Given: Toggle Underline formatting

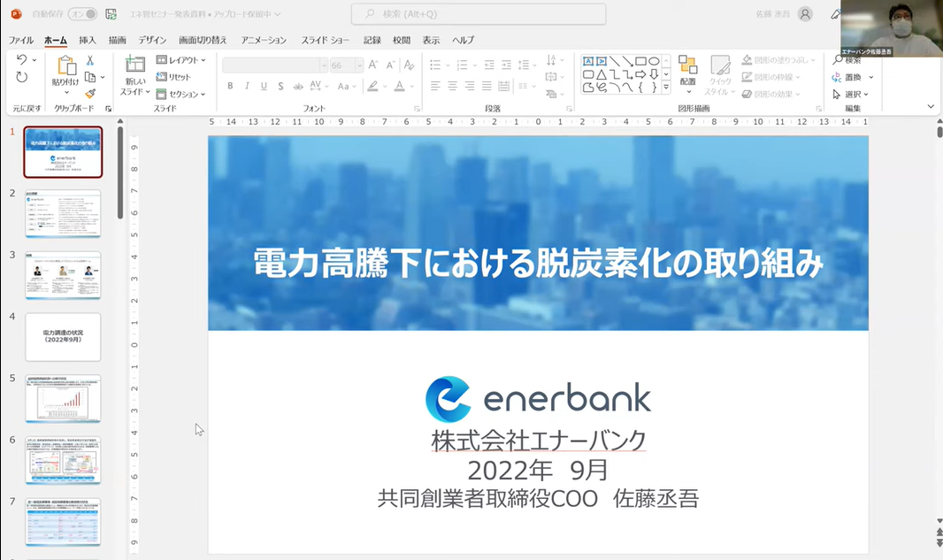Looking at the screenshot, I should (x=264, y=87).
